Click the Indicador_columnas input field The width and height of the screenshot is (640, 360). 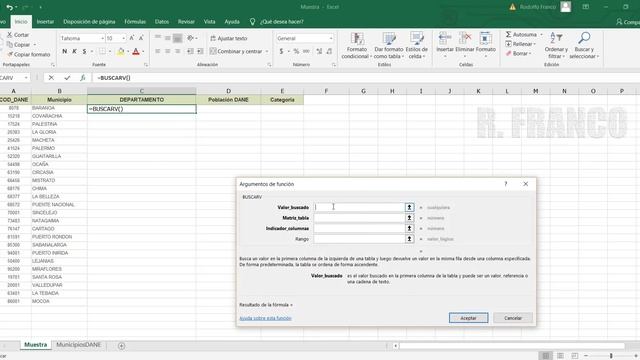[x=359, y=229]
